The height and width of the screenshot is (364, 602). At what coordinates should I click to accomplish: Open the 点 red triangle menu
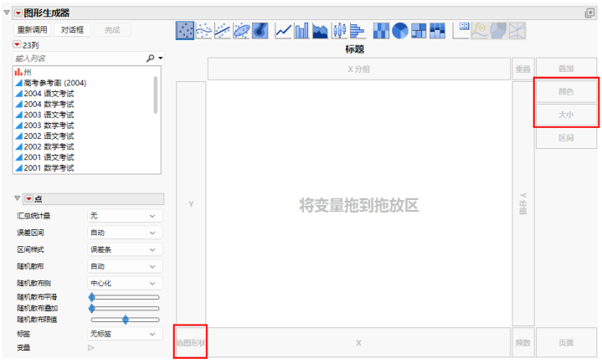point(28,198)
